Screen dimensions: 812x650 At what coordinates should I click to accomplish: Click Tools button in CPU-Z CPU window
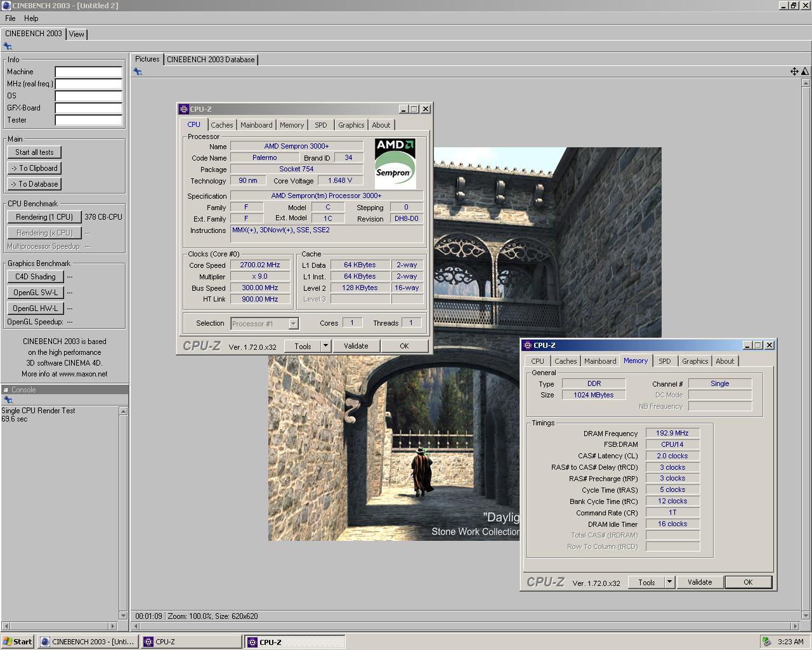(303, 346)
